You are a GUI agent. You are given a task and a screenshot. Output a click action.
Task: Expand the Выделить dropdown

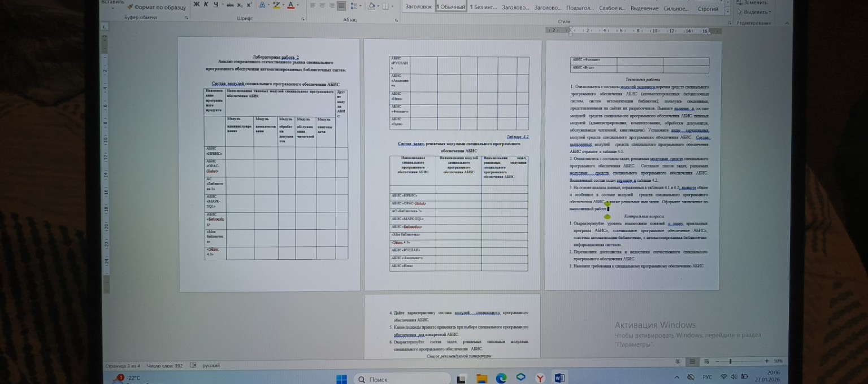tap(757, 12)
